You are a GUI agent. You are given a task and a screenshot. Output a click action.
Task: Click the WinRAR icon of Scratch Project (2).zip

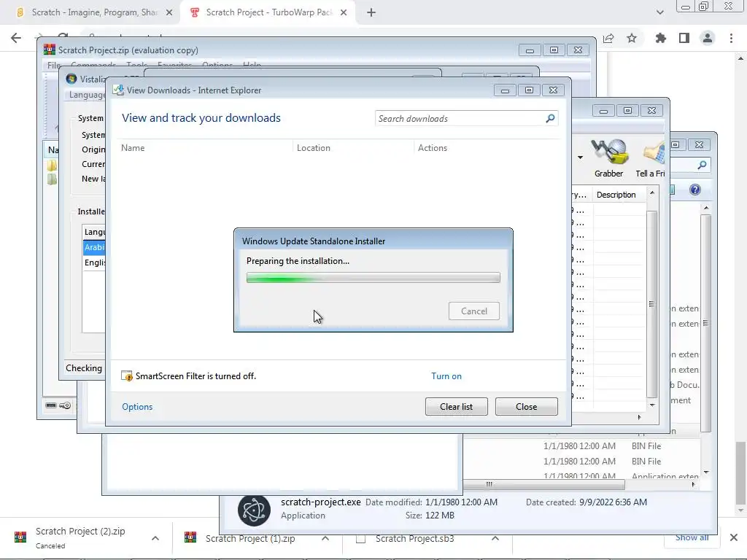click(20, 537)
